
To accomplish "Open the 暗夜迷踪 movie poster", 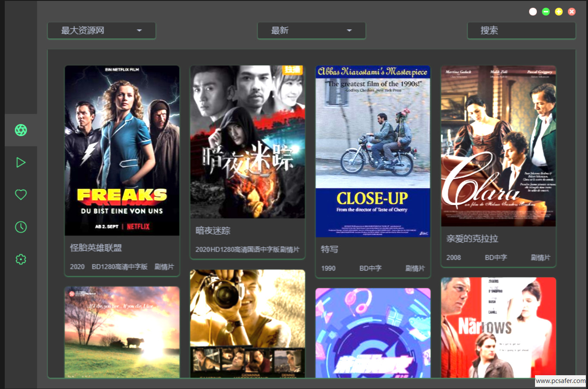I will click(247, 142).
